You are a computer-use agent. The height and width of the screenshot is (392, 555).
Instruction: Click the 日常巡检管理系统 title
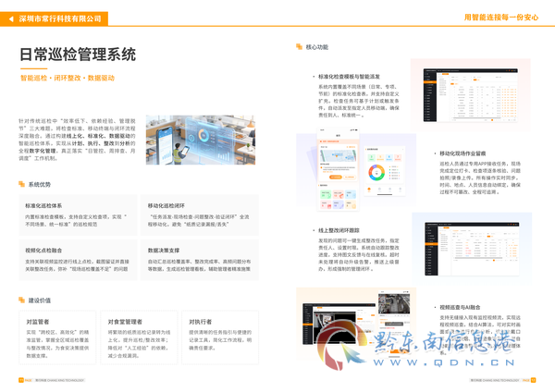[78, 55]
